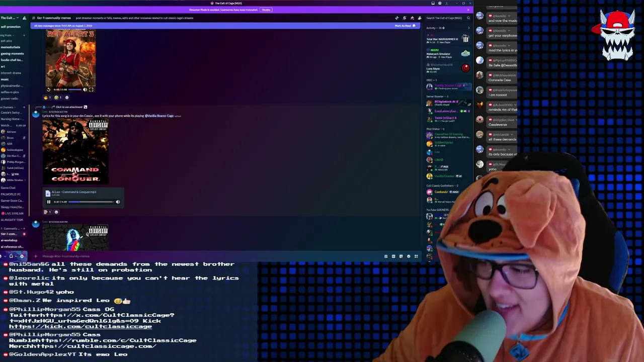
Task: Open the sticker picker
Action: pyautogui.click(x=401, y=256)
